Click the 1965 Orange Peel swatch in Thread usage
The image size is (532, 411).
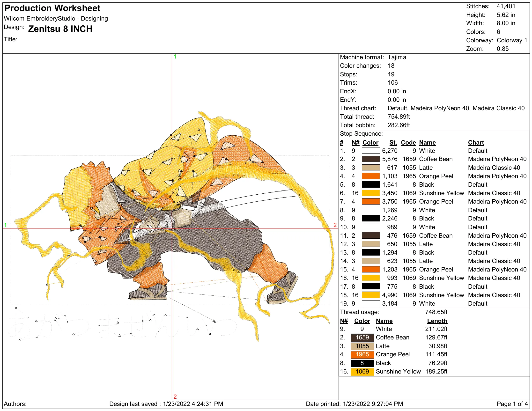362,354
